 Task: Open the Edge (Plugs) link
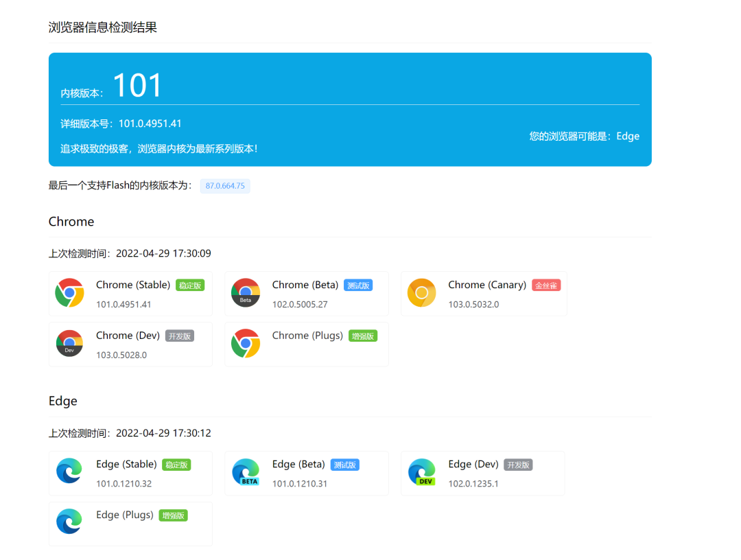click(x=125, y=515)
